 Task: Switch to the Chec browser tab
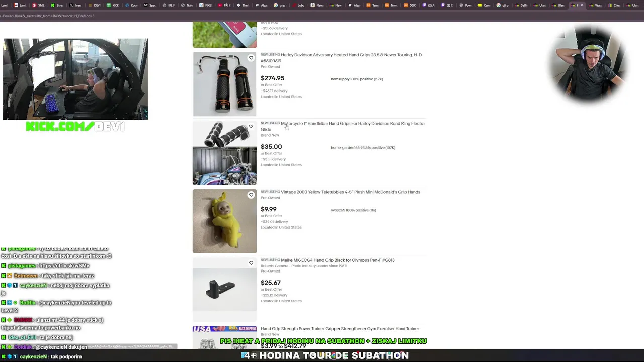(614, 5)
